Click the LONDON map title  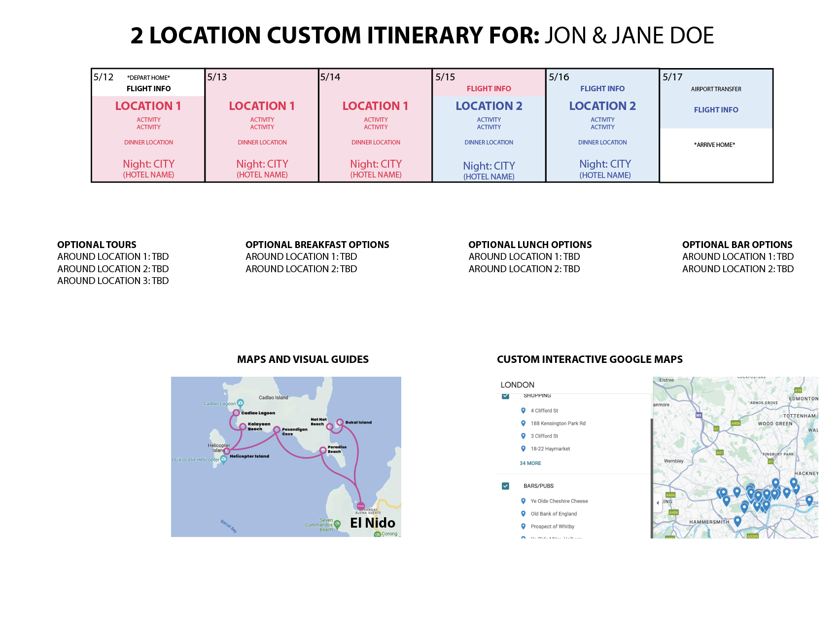point(517,385)
